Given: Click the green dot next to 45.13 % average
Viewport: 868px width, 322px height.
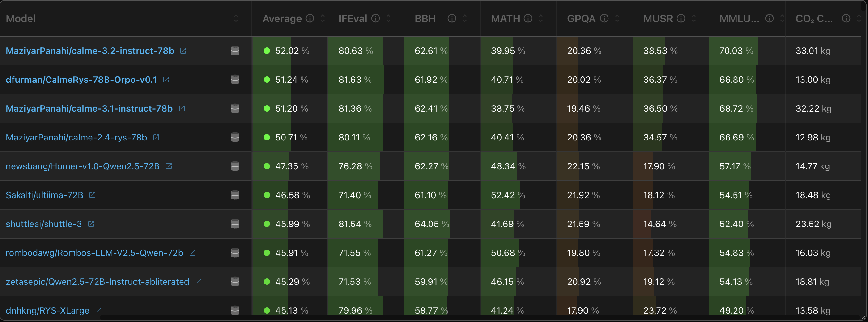Looking at the screenshot, I should [x=267, y=310].
